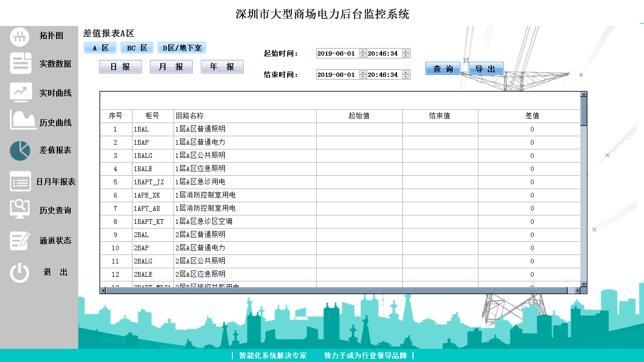The image size is (644, 362).
Task: Click the 月报 button
Action: (171, 67)
